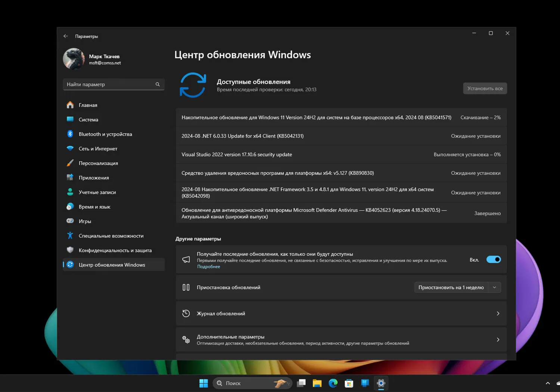Select Специальные возможности in the sidebar
The height and width of the screenshot is (392, 560).
113,236
